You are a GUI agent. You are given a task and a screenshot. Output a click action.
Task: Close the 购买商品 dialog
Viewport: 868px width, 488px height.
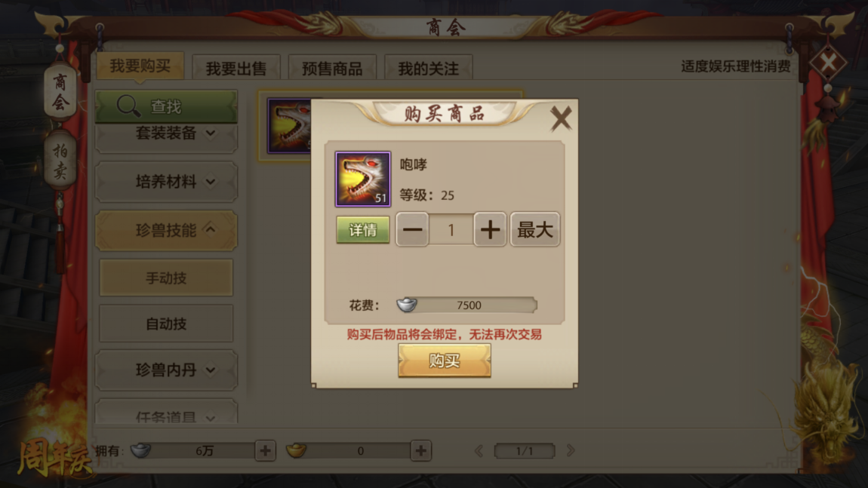click(561, 118)
